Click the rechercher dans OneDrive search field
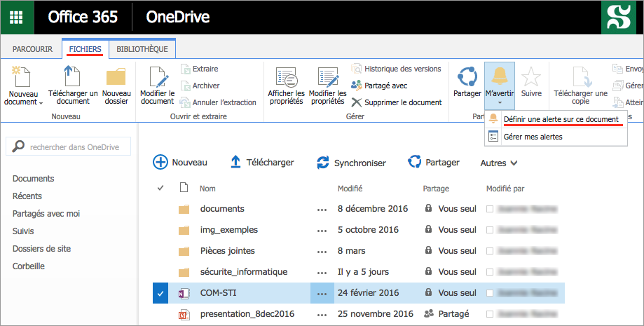This screenshot has height=326, width=644. click(x=68, y=147)
